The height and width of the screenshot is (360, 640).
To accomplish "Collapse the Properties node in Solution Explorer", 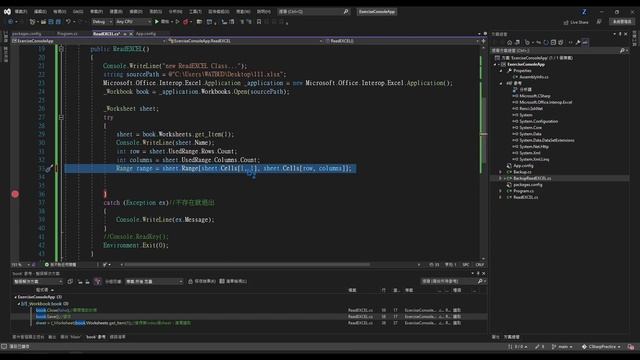I will click(x=501, y=71).
